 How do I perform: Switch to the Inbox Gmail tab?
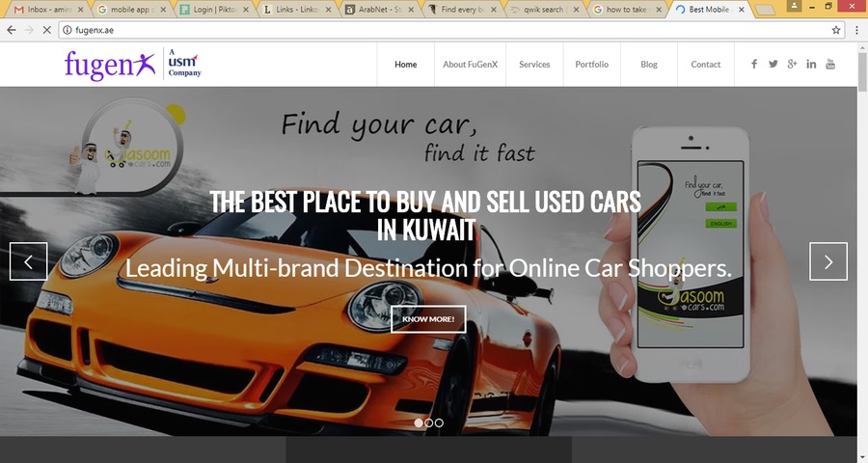point(49,10)
